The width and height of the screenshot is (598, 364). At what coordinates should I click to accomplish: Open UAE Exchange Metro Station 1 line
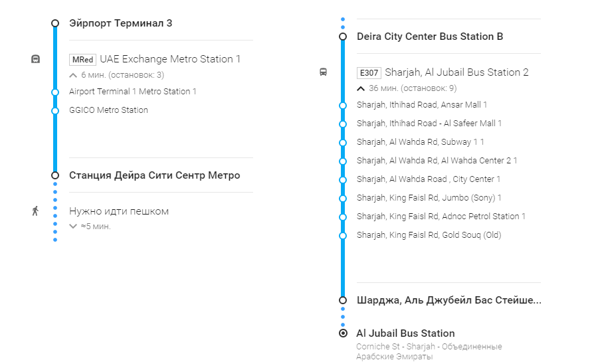pos(170,59)
